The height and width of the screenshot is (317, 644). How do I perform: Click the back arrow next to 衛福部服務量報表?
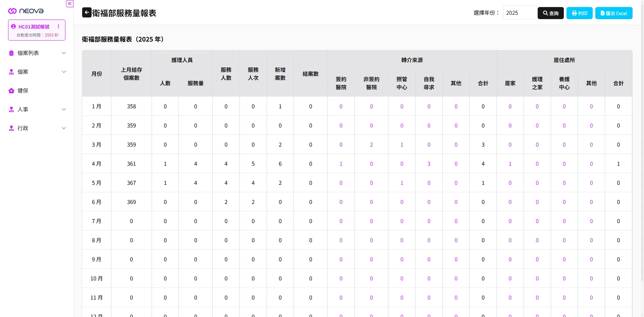[x=87, y=13]
